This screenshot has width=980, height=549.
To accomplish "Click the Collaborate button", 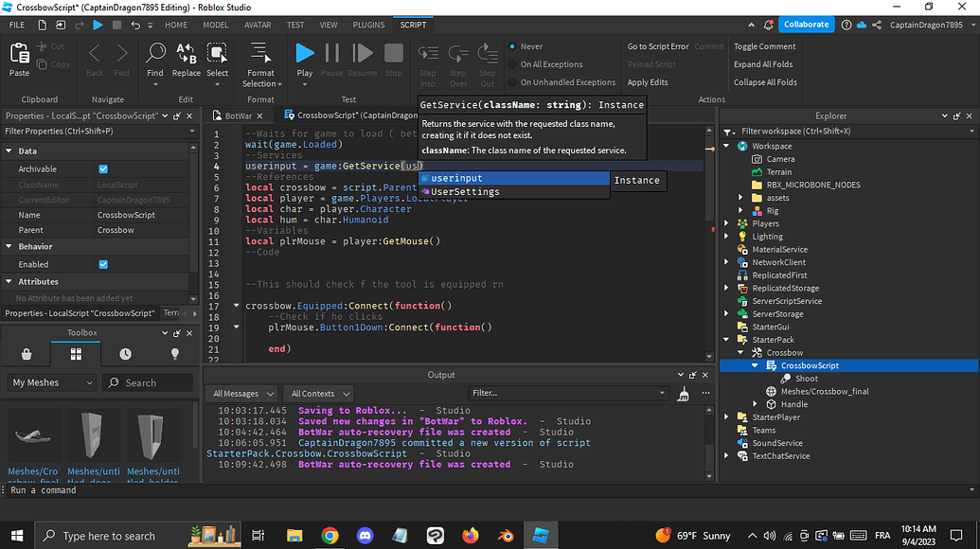I will (x=806, y=25).
